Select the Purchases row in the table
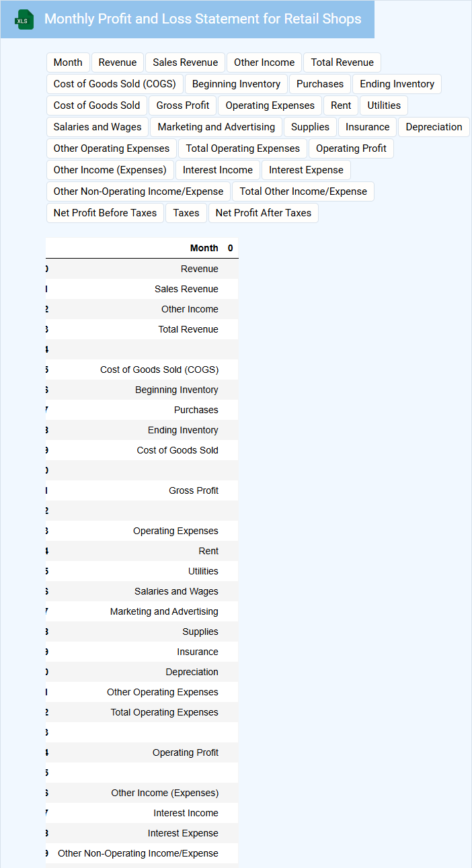Viewport: 472px width, 868px height. click(196, 410)
